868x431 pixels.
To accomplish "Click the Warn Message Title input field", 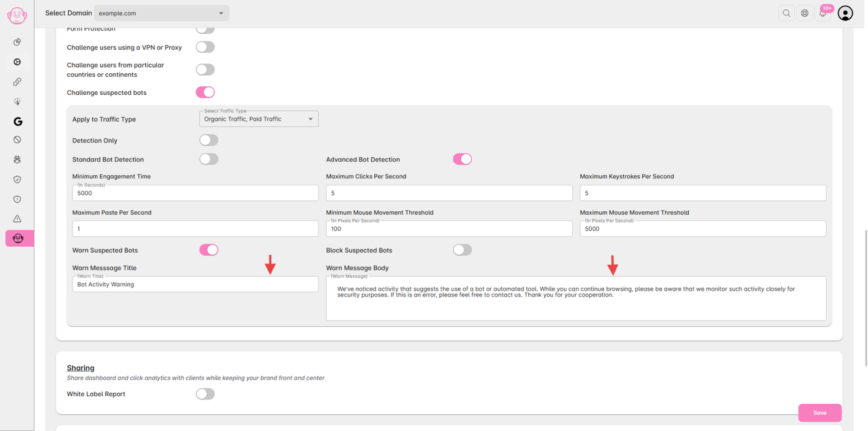I will pos(195,285).
